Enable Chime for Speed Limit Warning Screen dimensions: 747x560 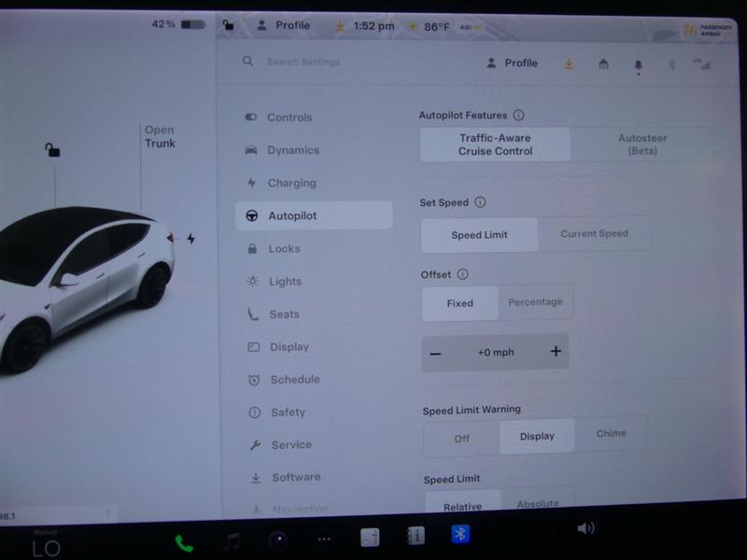tap(611, 434)
